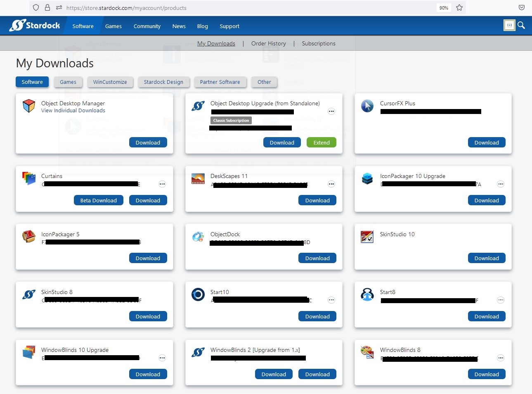Extend the Object Desktop subscription
532x394 pixels.
[321, 142]
